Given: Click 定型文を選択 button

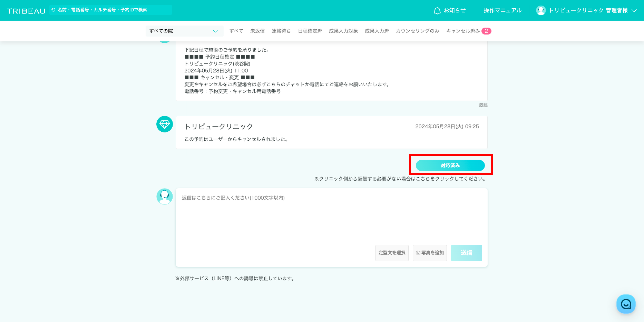Looking at the screenshot, I should pos(392,253).
